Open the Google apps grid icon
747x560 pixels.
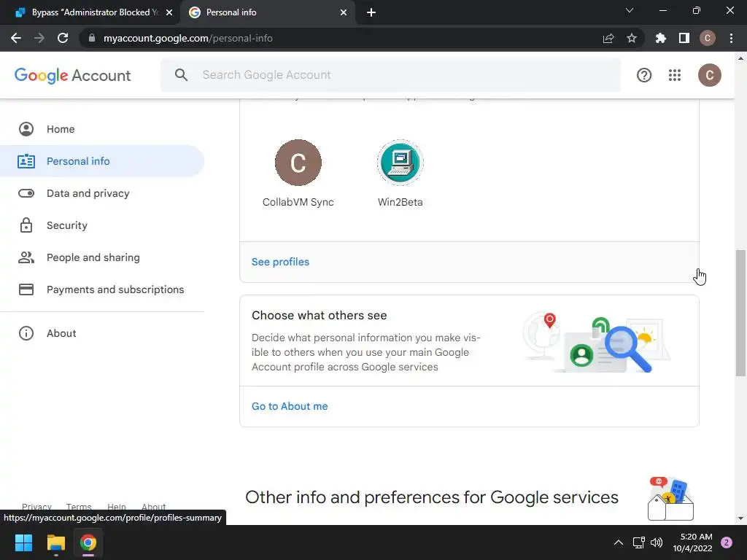(675, 75)
